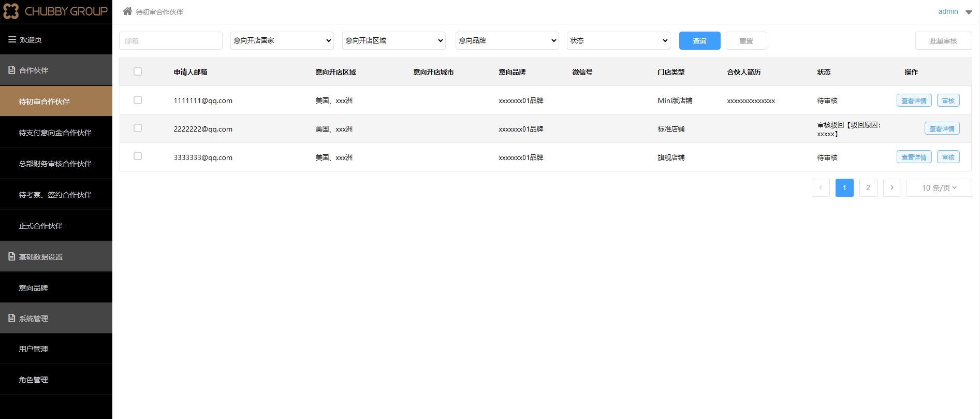The image size is (980, 419).
Task: Open 正式合作伙伴 in sidebar
Action: point(56,225)
